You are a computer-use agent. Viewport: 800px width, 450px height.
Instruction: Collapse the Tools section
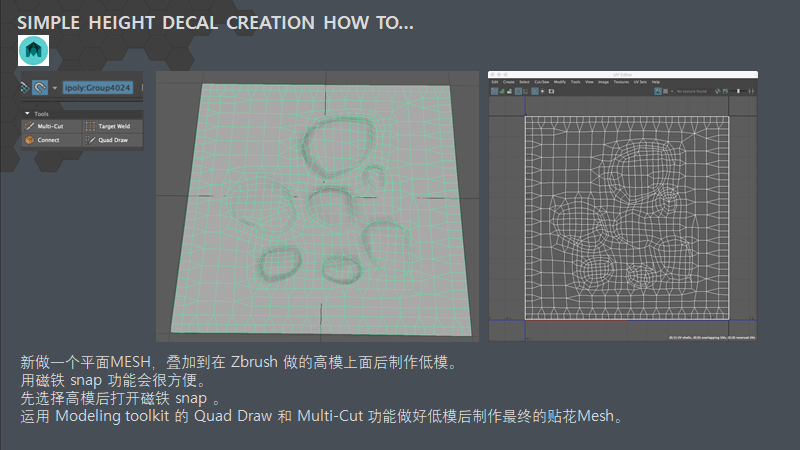[26, 114]
